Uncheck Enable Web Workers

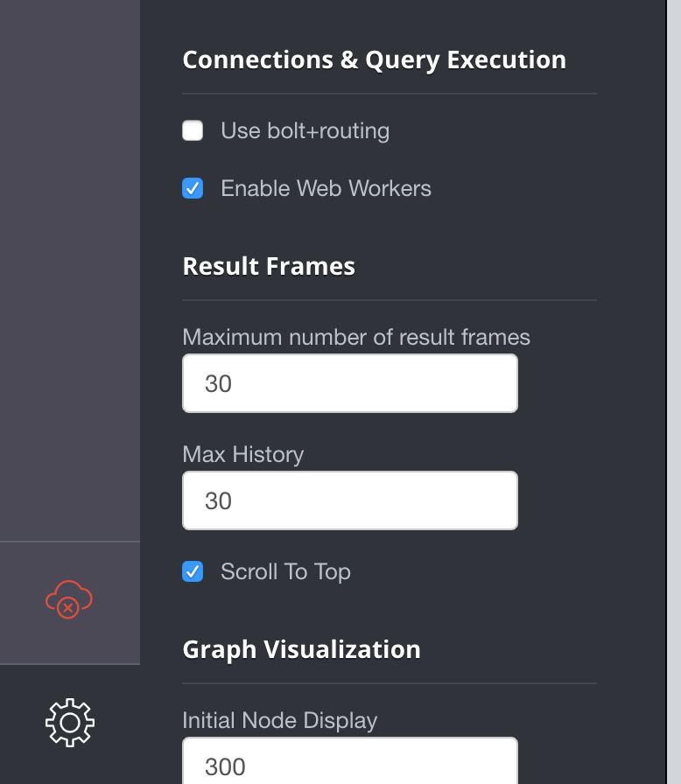tap(193, 188)
